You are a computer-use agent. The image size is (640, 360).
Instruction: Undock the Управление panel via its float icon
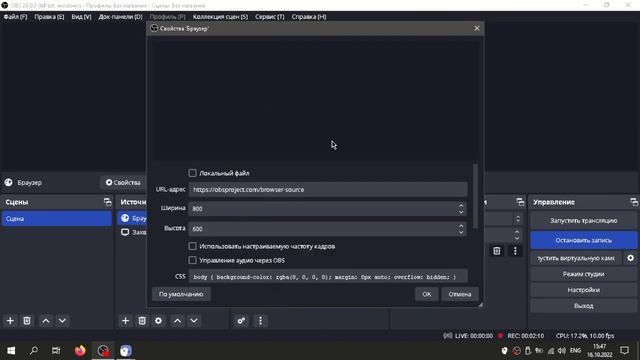point(634,202)
